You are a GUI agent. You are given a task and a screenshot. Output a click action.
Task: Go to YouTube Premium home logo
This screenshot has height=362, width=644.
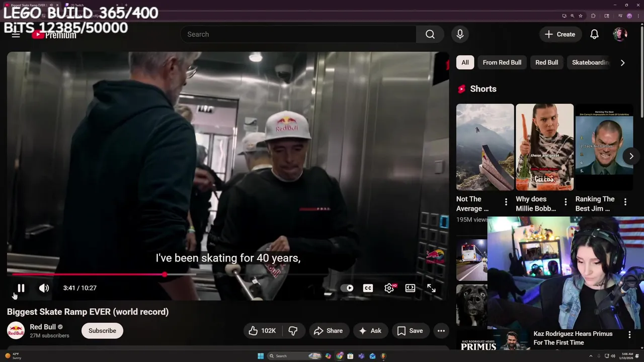54,35
